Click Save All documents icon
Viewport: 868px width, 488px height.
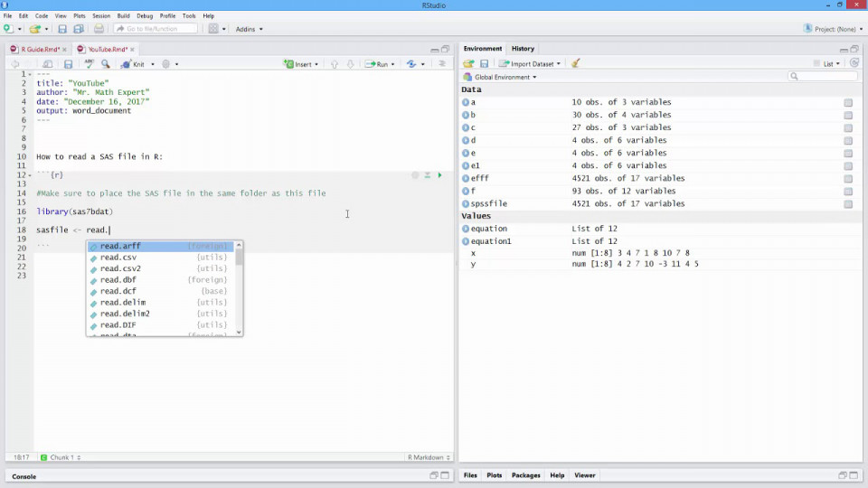click(79, 29)
